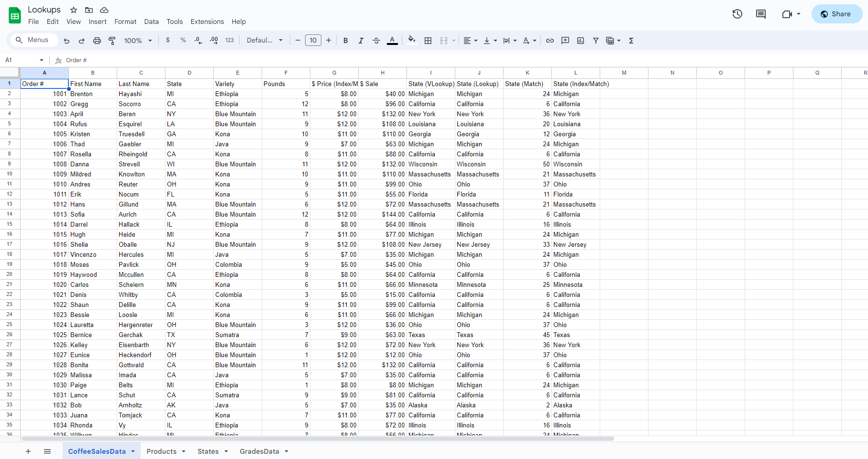Open the Extensions menu
The height and width of the screenshot is (459, 868).
click(207, 22)
